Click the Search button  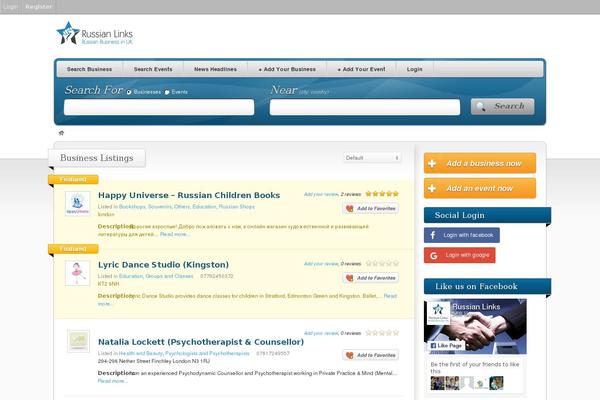(x=502, y=106)
